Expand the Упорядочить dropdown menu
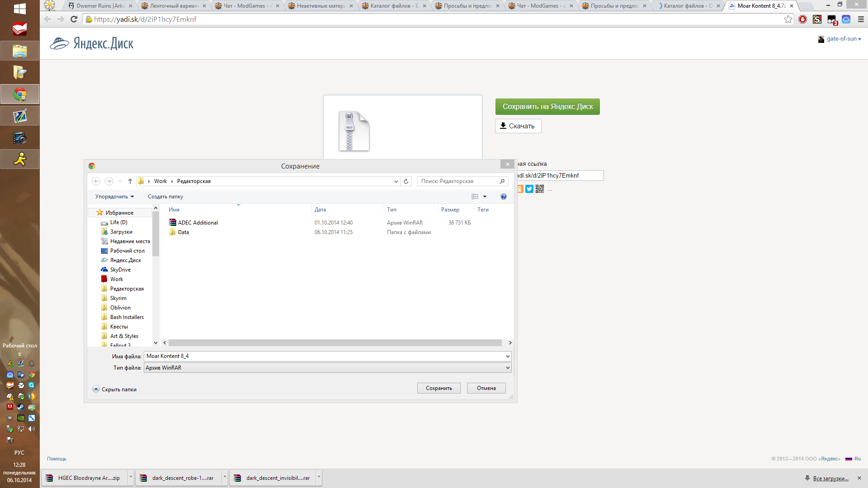This screenshot has width=868, height=488. (x=114, y=197)
